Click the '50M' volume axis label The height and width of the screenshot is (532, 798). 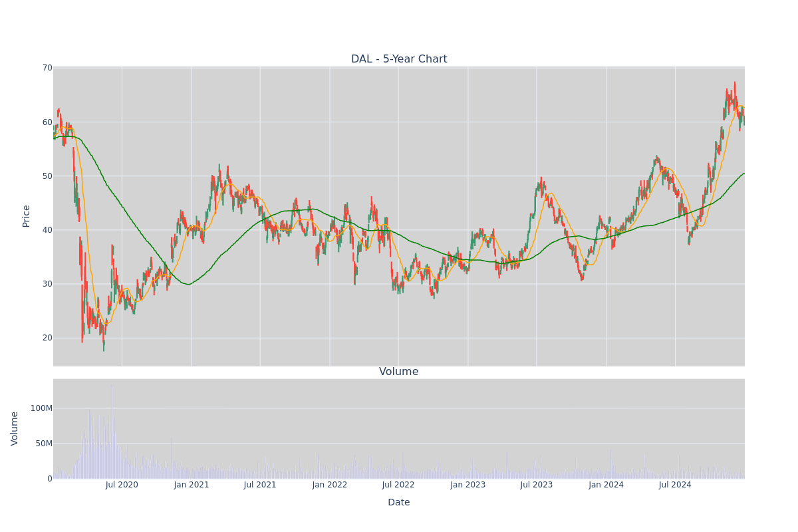44,444
